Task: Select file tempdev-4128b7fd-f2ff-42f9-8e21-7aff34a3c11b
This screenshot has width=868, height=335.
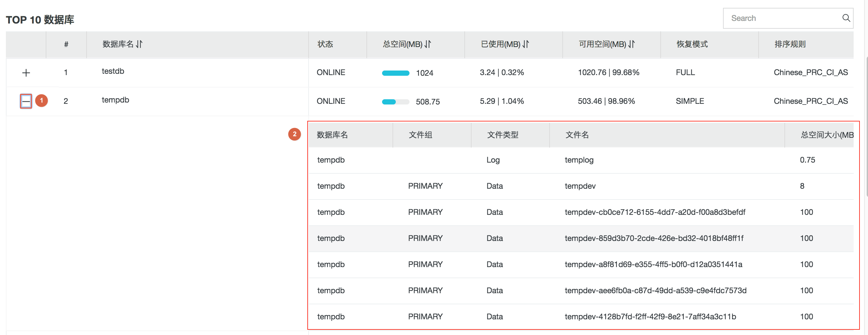Action: coord(650,317)
